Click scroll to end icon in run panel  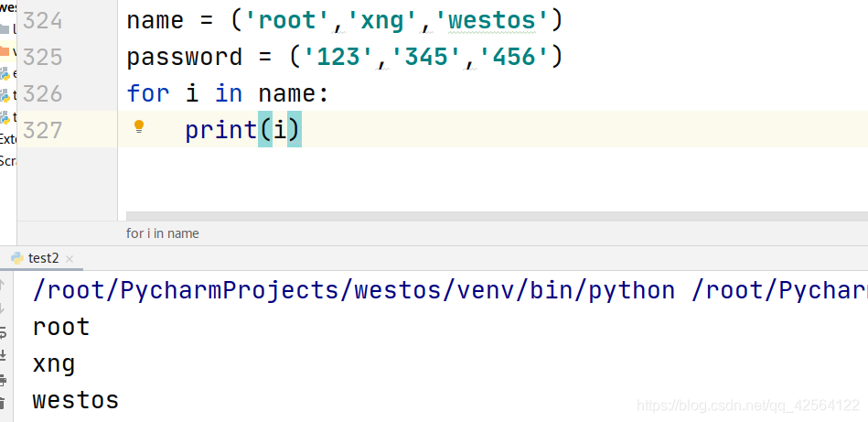pos(4,355)
